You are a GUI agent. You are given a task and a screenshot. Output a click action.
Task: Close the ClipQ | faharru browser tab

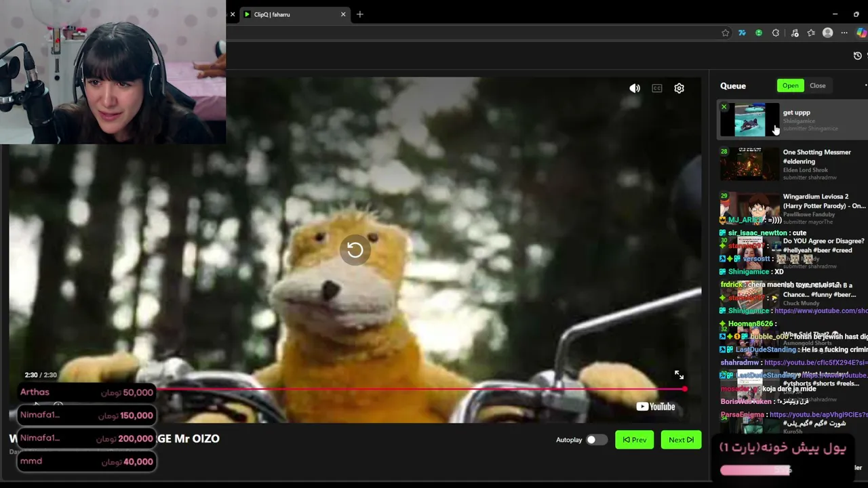pyautogui.click(x=343, y=14)
